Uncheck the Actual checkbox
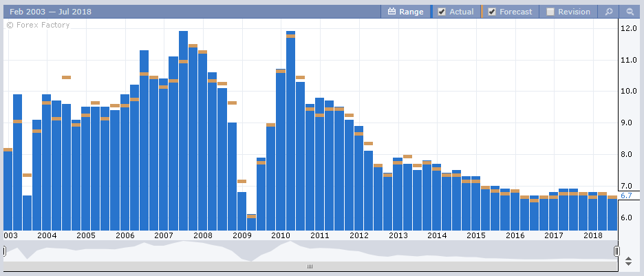Image resolution: width=644 pixels, height=276 pixels. tap(442, 12)
